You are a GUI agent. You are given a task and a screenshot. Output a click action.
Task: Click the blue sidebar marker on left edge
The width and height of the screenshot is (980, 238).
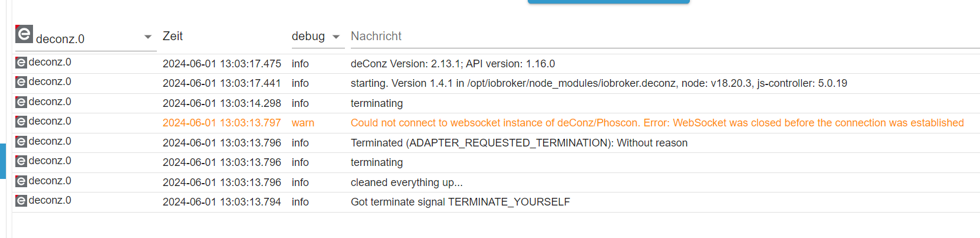click(2, 161)
